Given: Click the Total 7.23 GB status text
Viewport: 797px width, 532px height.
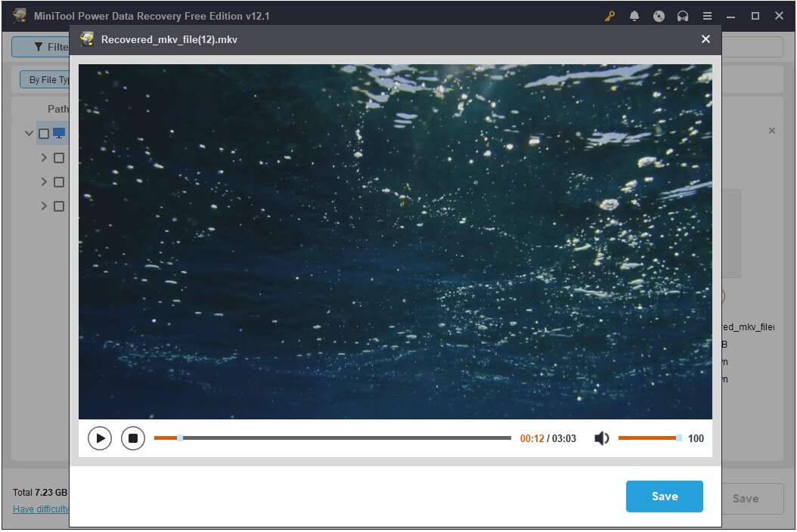Looking at the screenshot, I should tap(40, 493).
